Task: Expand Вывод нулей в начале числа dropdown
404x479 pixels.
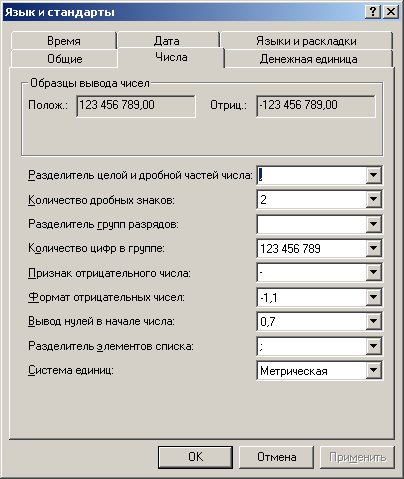Action: (373, 321)
